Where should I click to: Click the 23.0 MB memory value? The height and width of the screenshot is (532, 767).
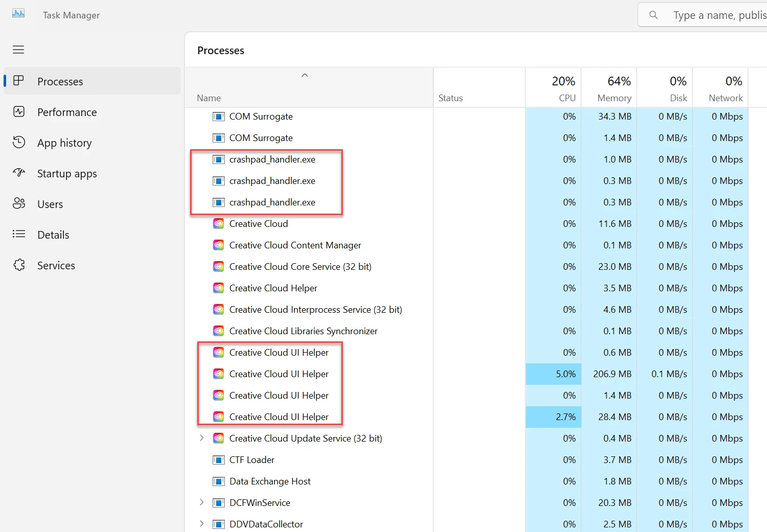point(615,267)
